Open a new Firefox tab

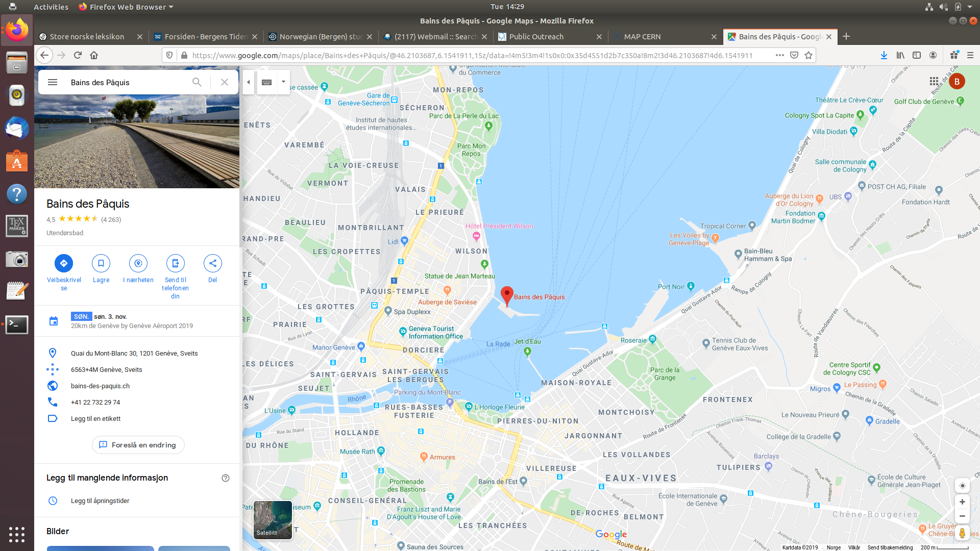click(x=846, y=36)
